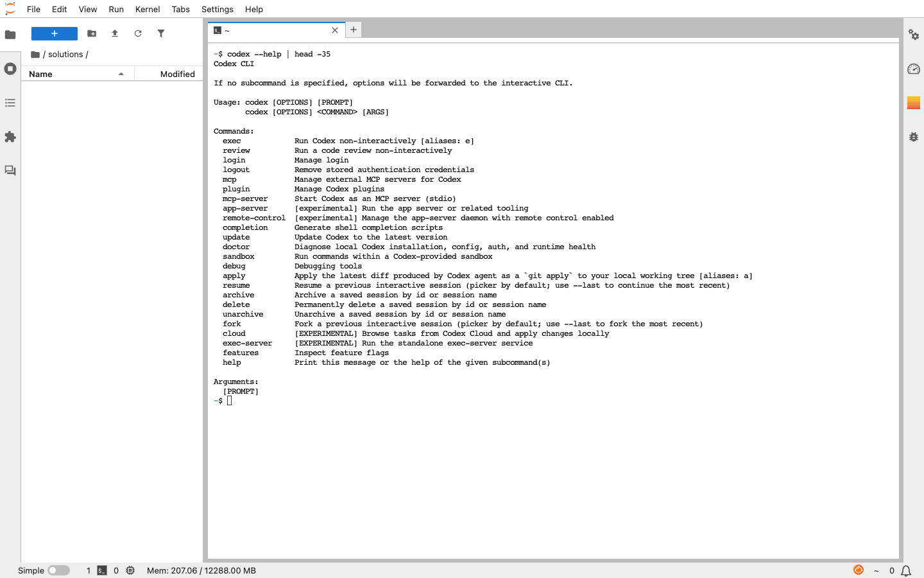Click the root folder icon in the breadcrumb

(35, 55)
